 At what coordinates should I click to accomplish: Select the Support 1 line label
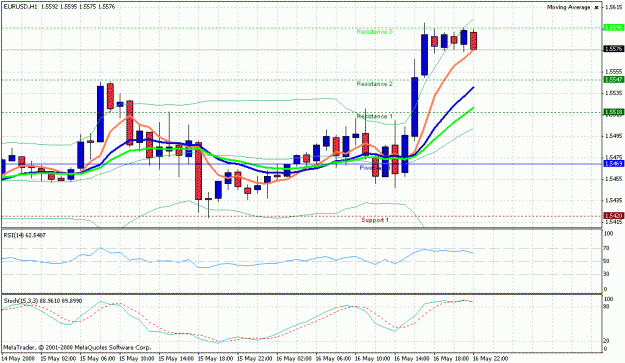(375, 220)
